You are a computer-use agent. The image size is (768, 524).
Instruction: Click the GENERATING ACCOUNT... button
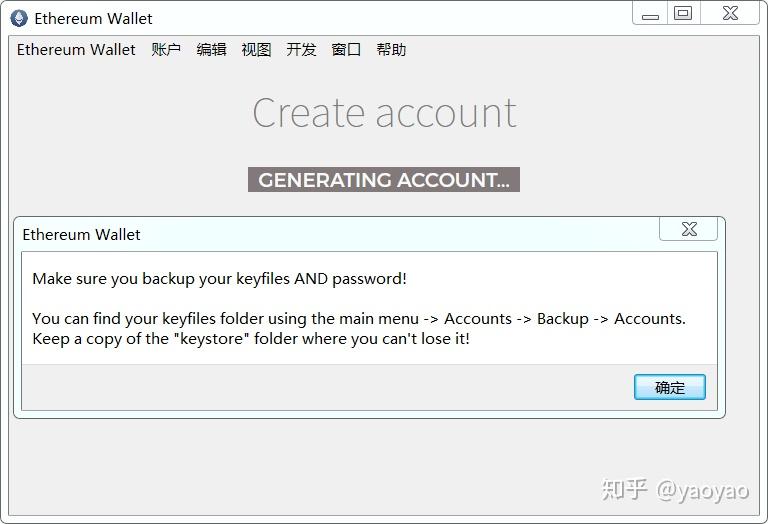click(384, 180)
